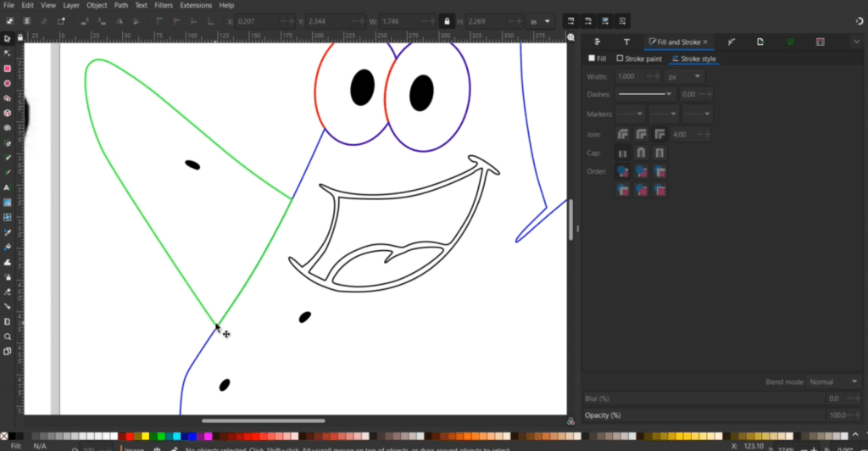Choose the Rectangle shape tool
The image size is (868, 451).
(7, 69)
